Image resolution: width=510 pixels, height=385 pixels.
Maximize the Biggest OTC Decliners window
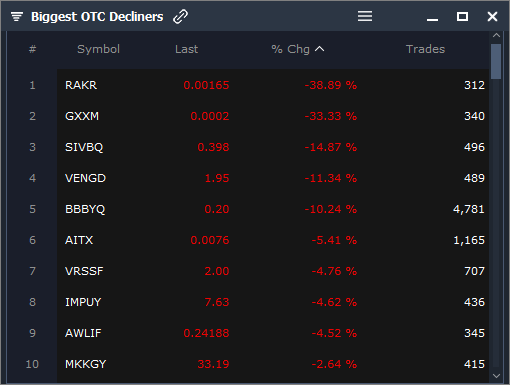462,16
